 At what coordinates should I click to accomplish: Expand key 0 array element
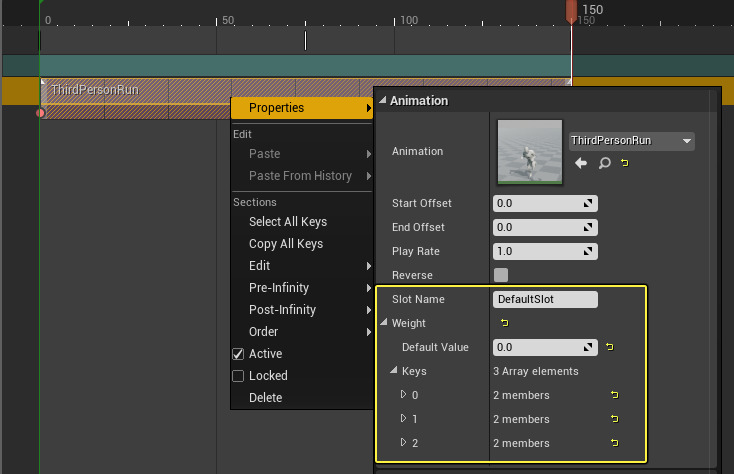404,395
